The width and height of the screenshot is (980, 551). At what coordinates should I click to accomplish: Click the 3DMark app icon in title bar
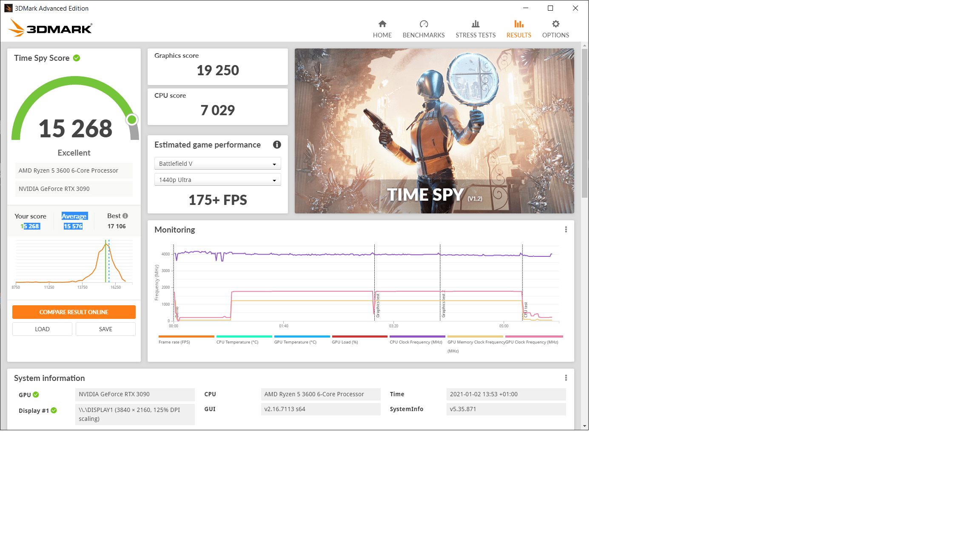pyautogui.click(x=8, y=8)
